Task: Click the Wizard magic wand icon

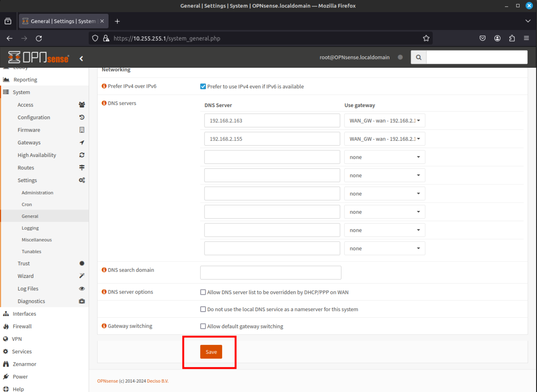Action: [82, 276]
